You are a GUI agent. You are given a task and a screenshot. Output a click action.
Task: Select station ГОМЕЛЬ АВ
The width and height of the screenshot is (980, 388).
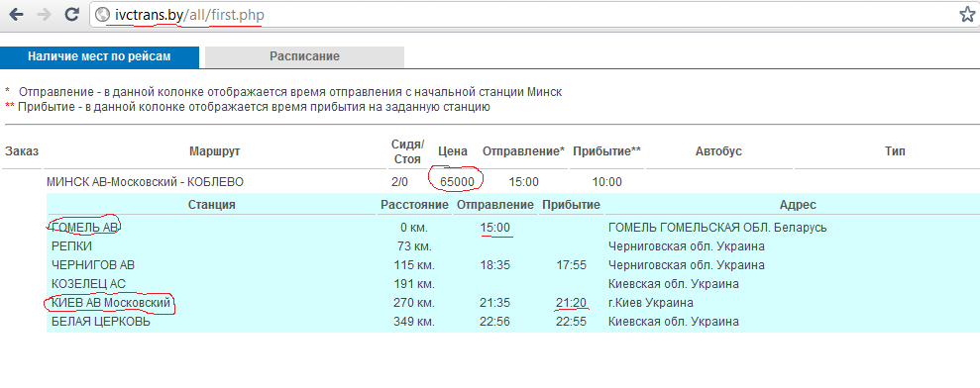click(84, 228)
